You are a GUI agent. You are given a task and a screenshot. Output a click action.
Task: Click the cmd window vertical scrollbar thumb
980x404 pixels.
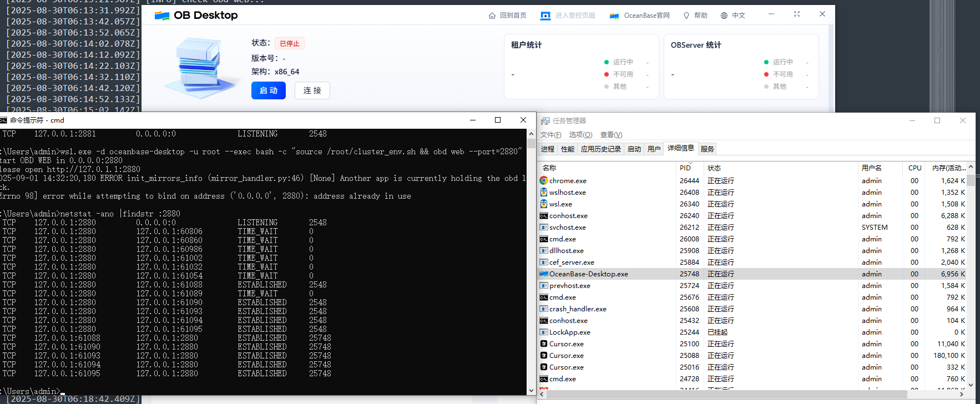[x=531, y=144]
